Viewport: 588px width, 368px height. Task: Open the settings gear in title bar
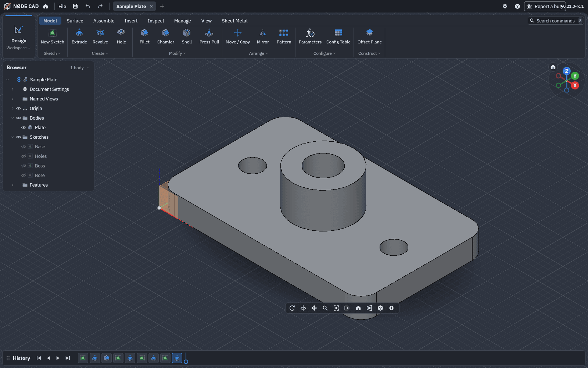click(x=505, y=6)
